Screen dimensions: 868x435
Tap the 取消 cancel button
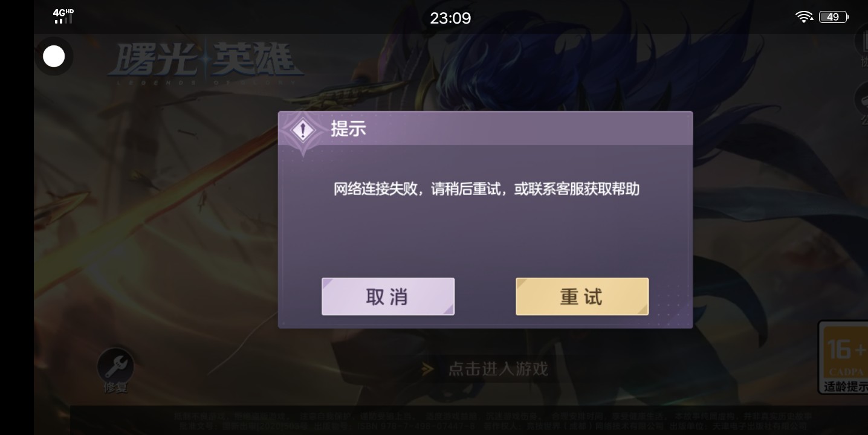click(x=387, y=296)
